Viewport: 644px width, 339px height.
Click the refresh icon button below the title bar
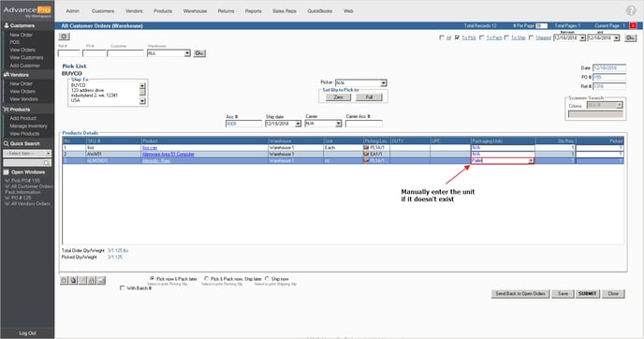[64, 37]
